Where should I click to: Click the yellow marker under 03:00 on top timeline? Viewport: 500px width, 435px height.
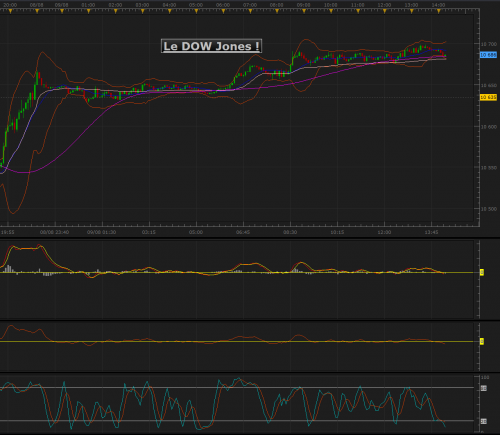[x=143, y=11]
